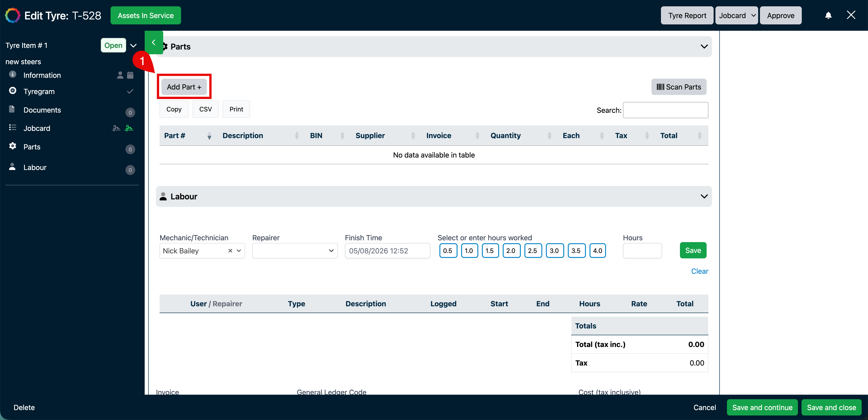Click the Labour count badge
868x420 pixels.
[130, 170]
